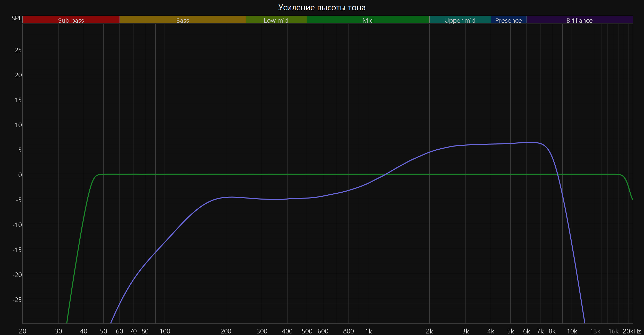This screenshot has height=335, width=644.
Task: Click the -25 dB level label
Action: (x=17, y=300)
